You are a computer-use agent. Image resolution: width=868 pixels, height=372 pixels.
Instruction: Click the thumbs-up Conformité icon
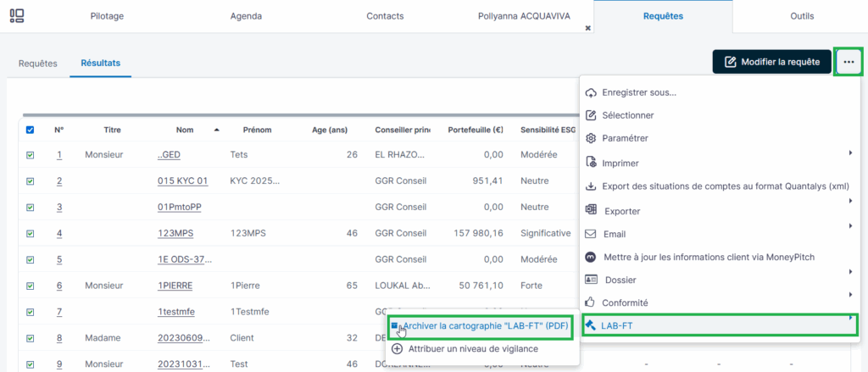point(592,303)
